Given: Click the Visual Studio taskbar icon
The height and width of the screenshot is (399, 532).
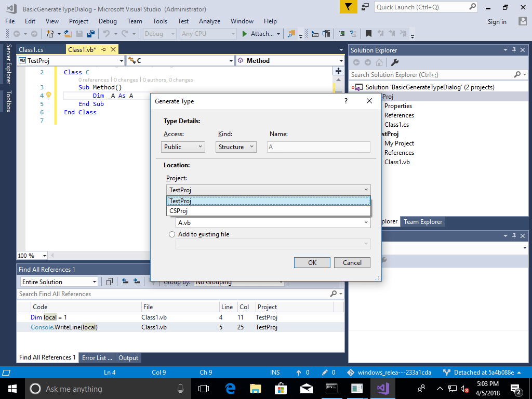Looking at the screenshot, I should (x=382, y=389).
